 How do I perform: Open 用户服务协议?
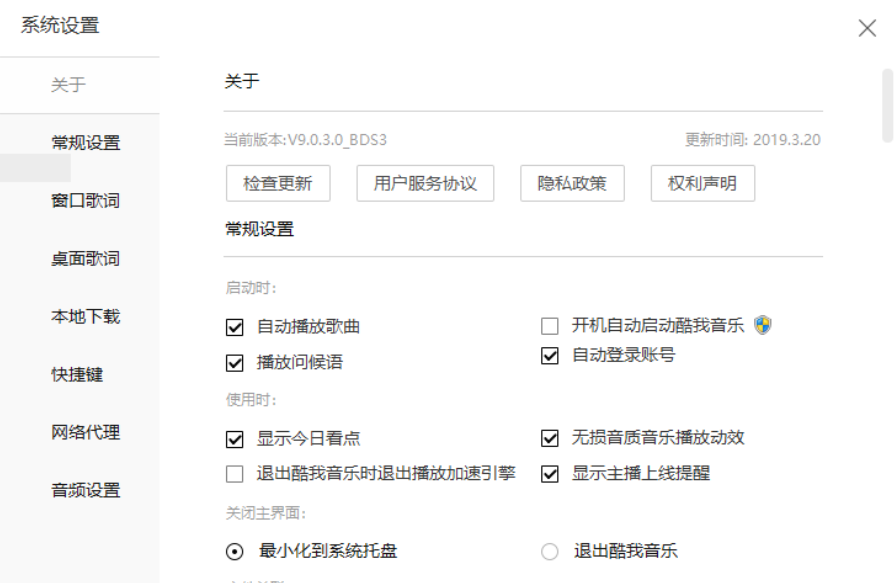(425, 183)
